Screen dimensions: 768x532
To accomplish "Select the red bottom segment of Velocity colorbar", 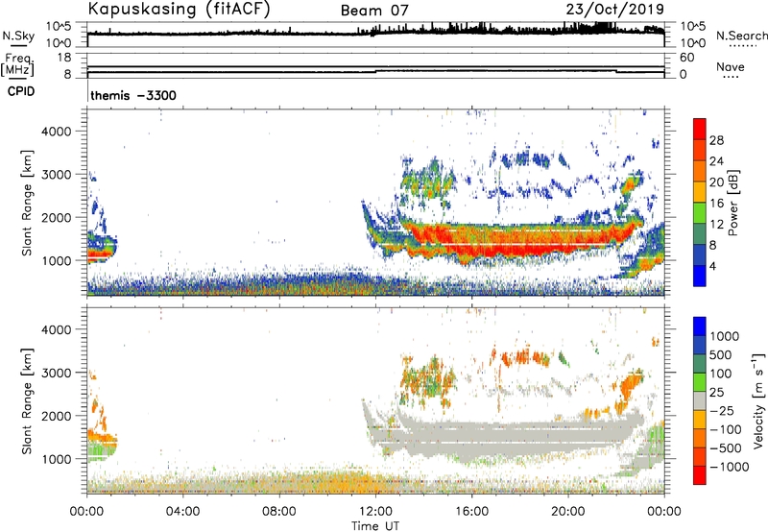I will click(x=700, y=475).
